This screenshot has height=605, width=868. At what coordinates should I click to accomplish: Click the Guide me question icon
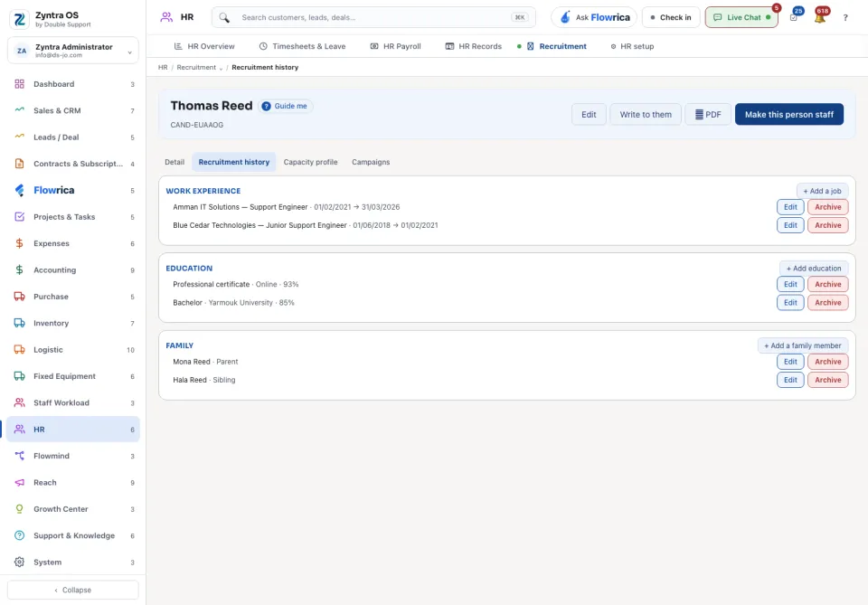pos(266,107)
